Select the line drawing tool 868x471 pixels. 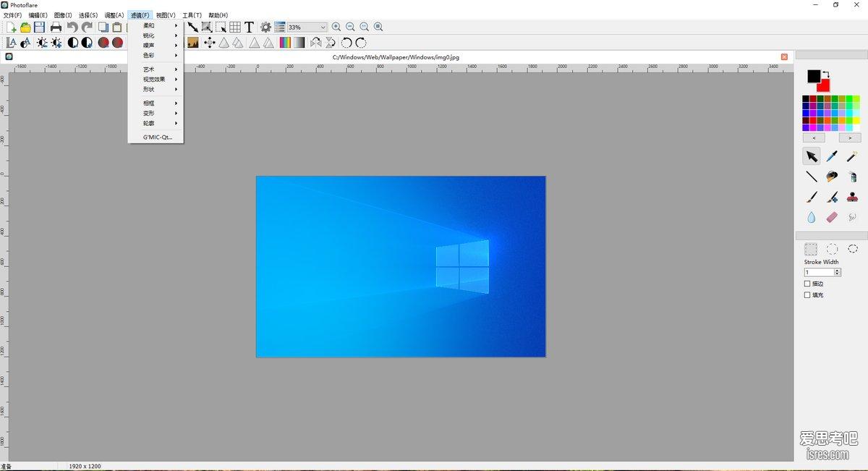[812, 177]
